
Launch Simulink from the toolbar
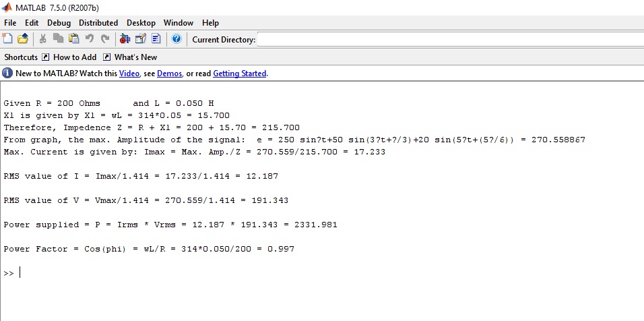pyautogui.click(x=125, y=39)
